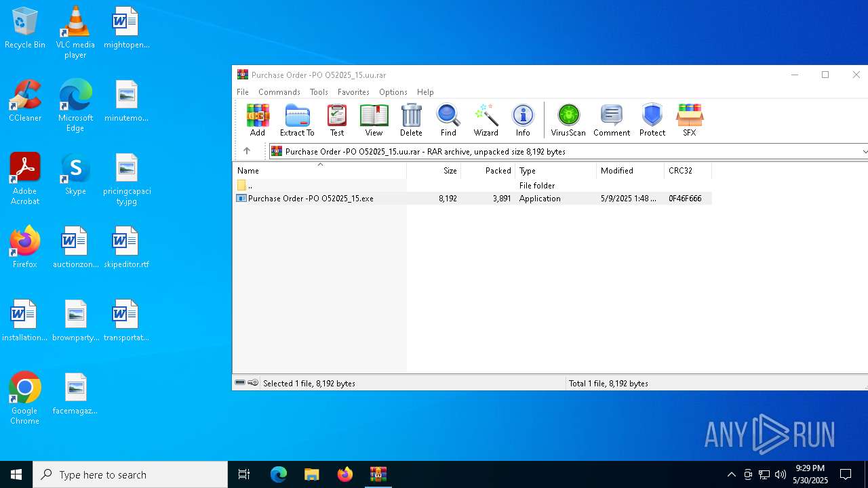Click the key icon in status bar

coord(253,383)
